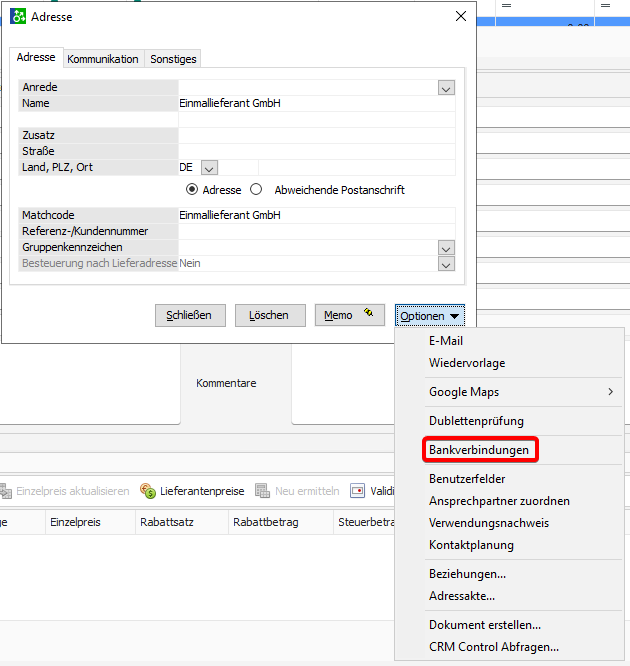Click the Einzelpreis aktualisieren toolbar icon

(5, 491)
